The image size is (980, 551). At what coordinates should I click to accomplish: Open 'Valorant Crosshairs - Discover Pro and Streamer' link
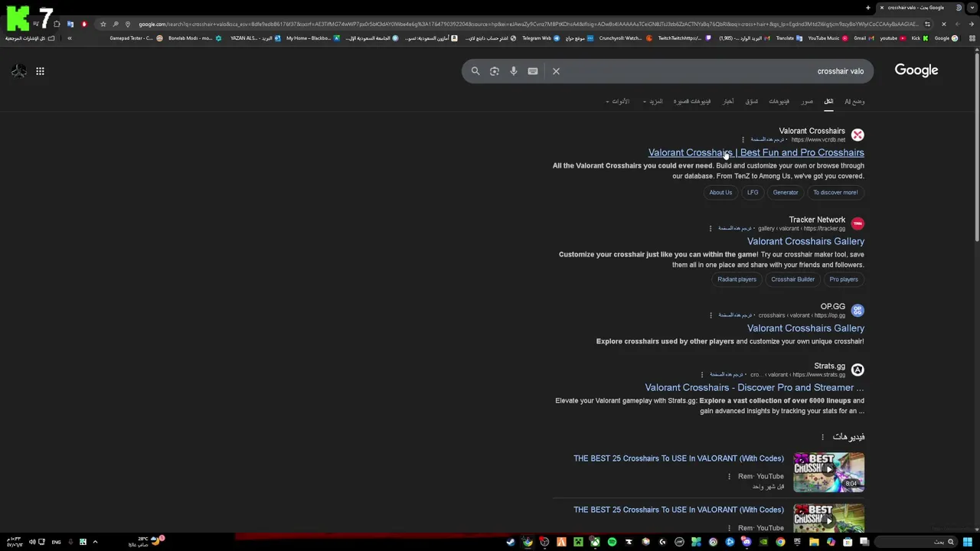click(x=754, y=387)
